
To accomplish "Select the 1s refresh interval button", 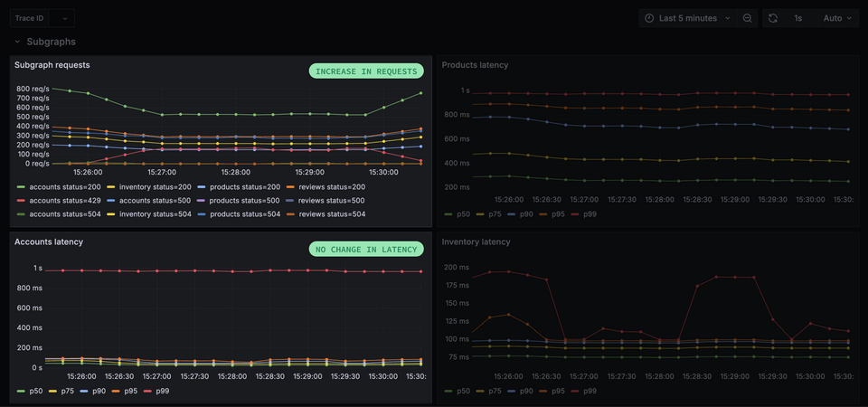I will (797, 18).
